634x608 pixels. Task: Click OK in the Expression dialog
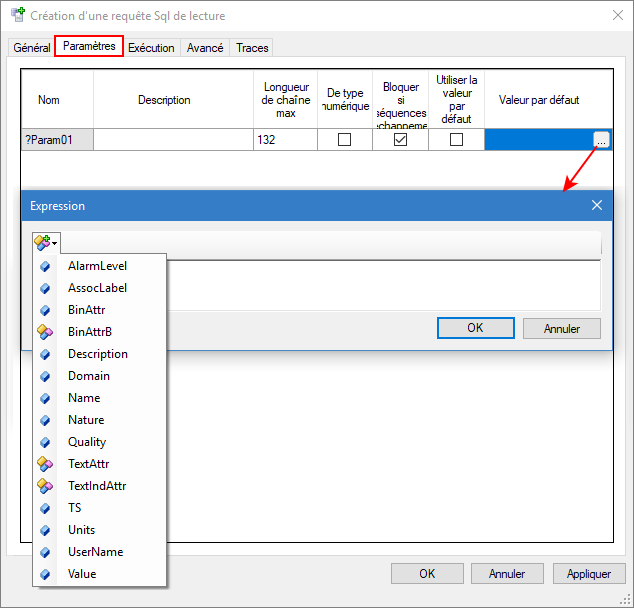coord(475,328)
